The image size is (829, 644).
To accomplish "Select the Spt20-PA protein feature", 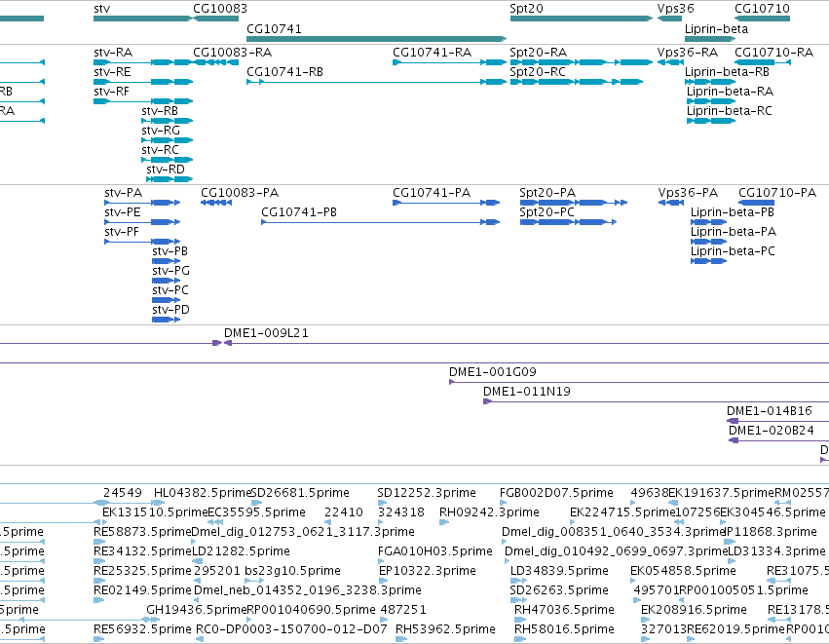I will [574, 203].
